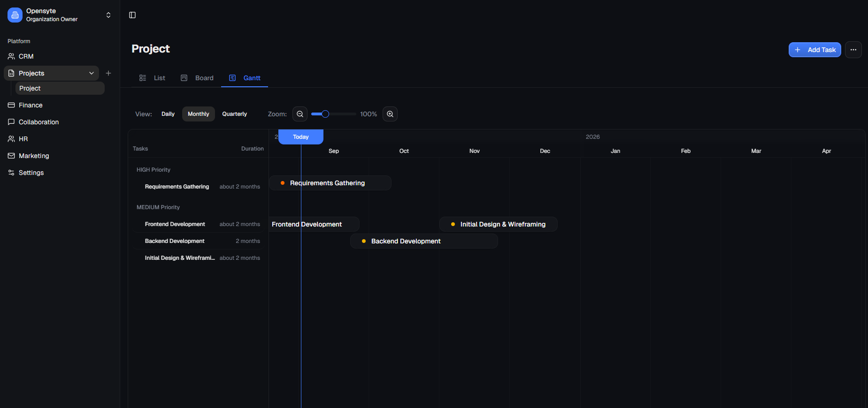Click the Projects document icon

pos(11,73)
